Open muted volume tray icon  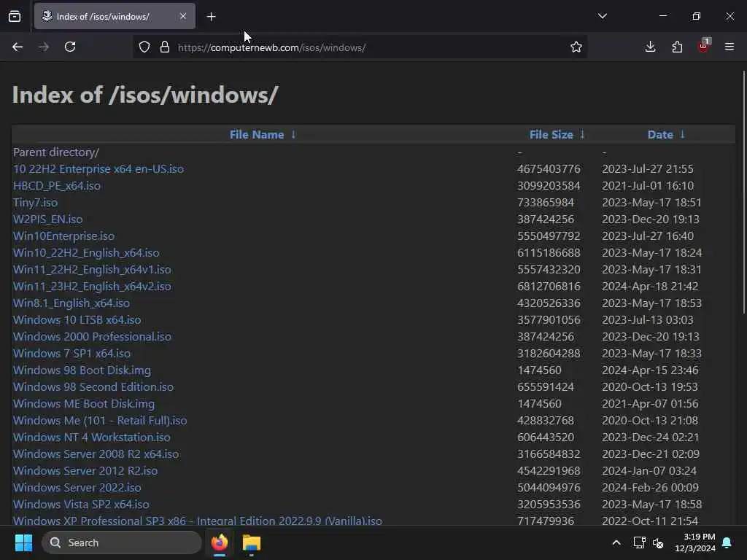click(658, 542)
